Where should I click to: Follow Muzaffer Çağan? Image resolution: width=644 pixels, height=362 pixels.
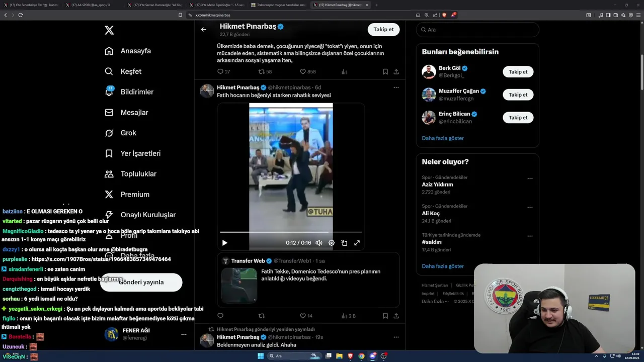[518, 95]
